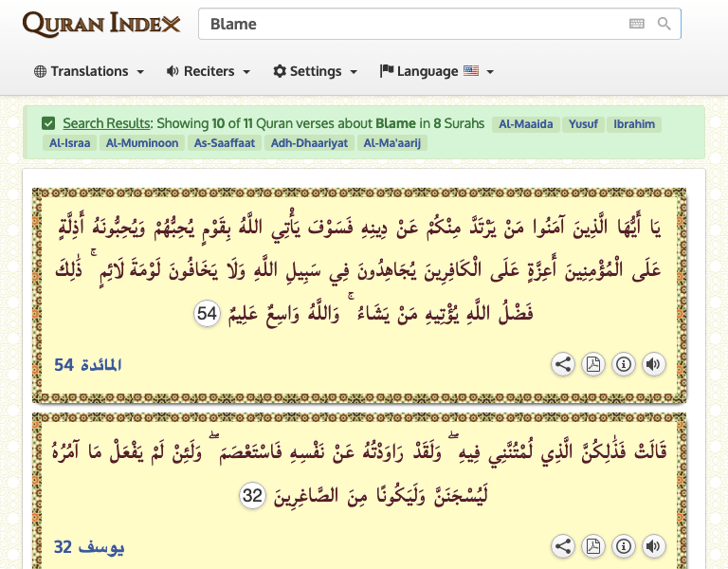The width and height of the screenshot is (728, 569).
Task: Open the Settings dropdown
Action: (316, 71)
